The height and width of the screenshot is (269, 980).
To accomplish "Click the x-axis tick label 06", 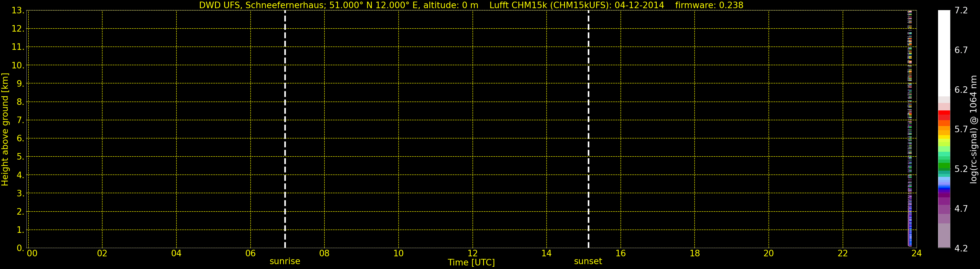I will coord(250,254).
